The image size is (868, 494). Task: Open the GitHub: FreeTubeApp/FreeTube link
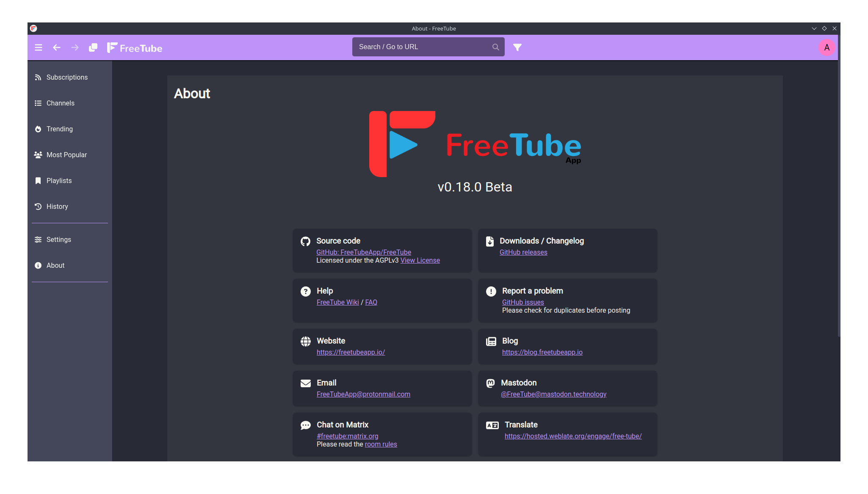click(x=364, y=253)
